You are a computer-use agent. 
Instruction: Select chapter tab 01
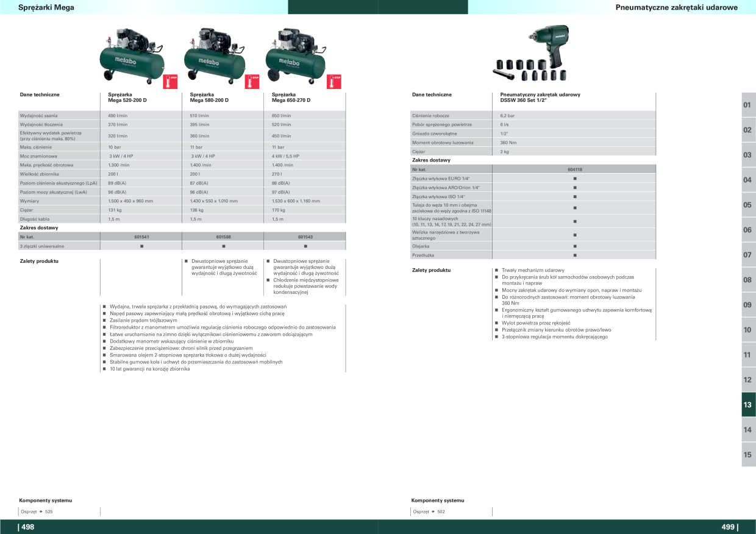coord(748,105)
